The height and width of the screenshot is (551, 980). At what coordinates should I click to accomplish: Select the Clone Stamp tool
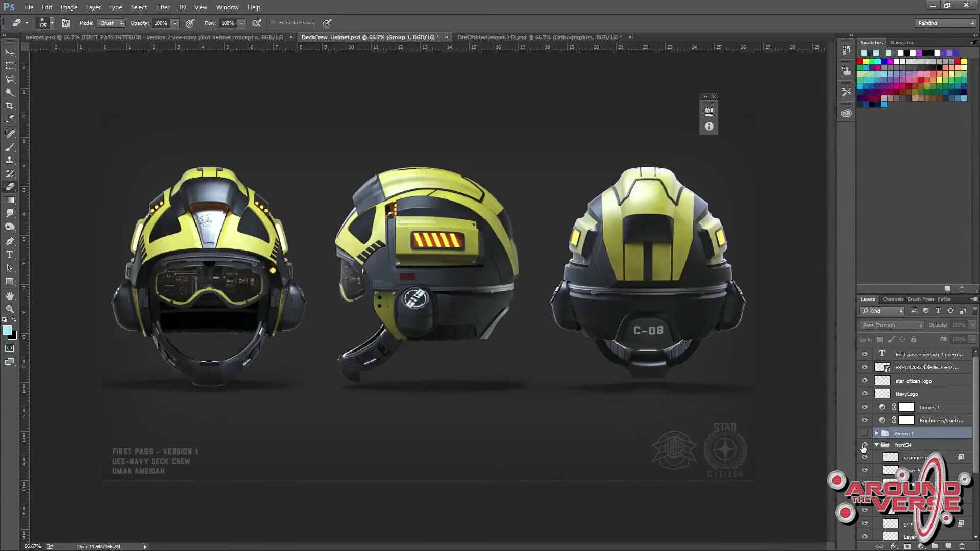pyautogui.click(x=10, y=160)
